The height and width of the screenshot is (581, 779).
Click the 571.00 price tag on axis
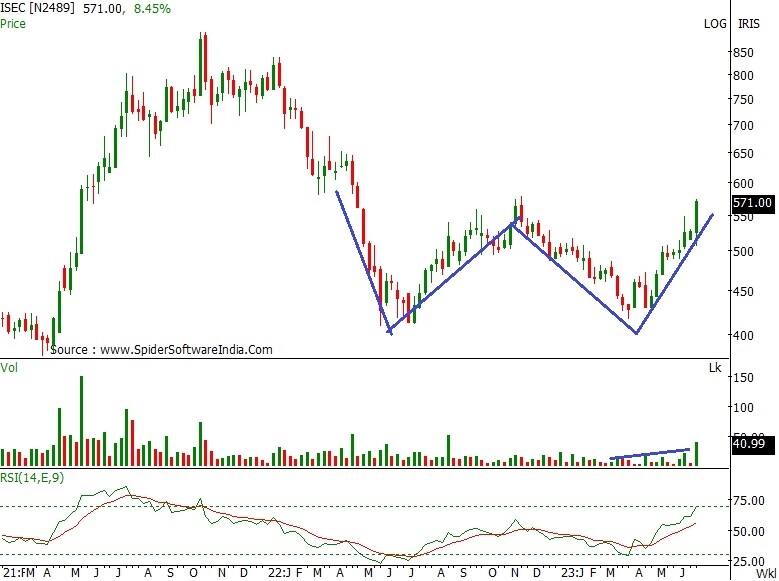click(752, 203)
